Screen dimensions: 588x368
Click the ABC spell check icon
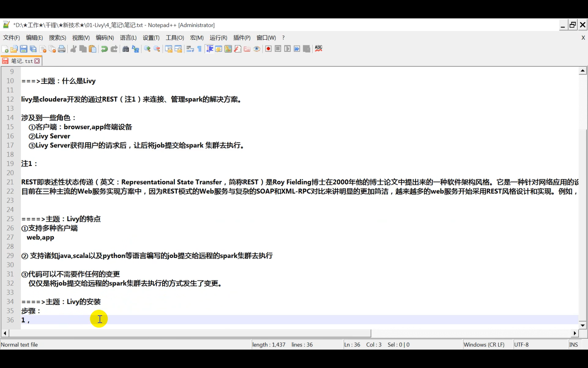pos(318,48)
